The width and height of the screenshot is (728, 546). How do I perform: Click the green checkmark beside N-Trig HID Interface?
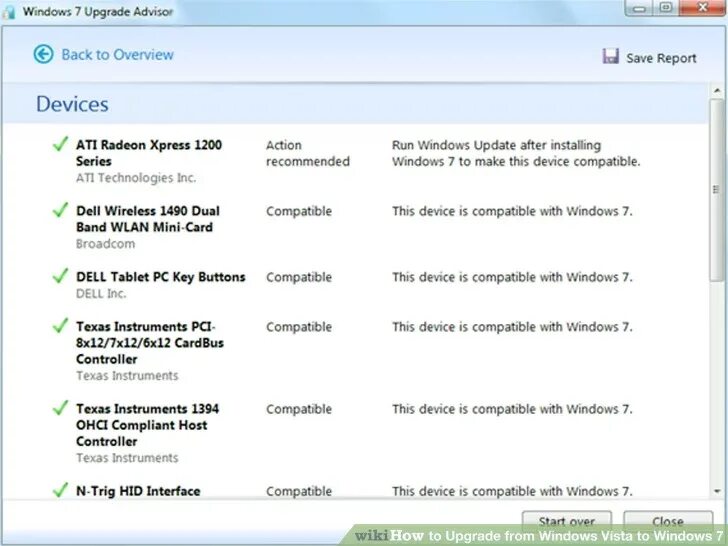pyautogui.click(x=60, y=490)
